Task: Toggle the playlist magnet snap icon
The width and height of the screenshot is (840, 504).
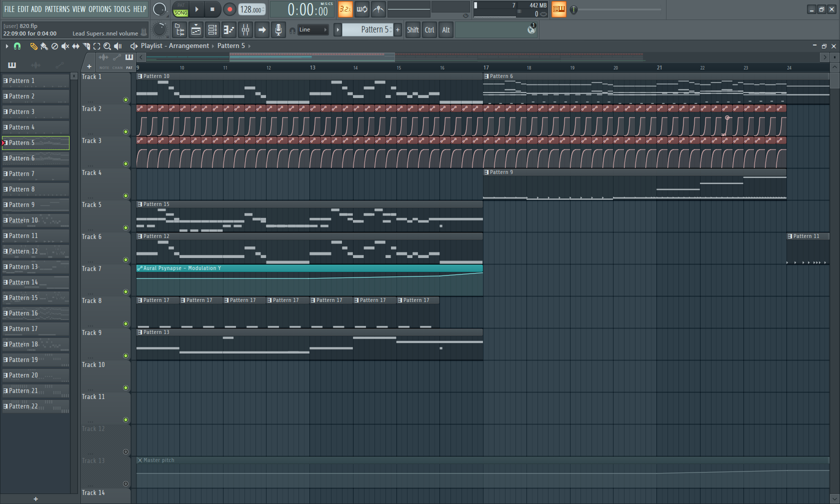Action: [17, 46]
